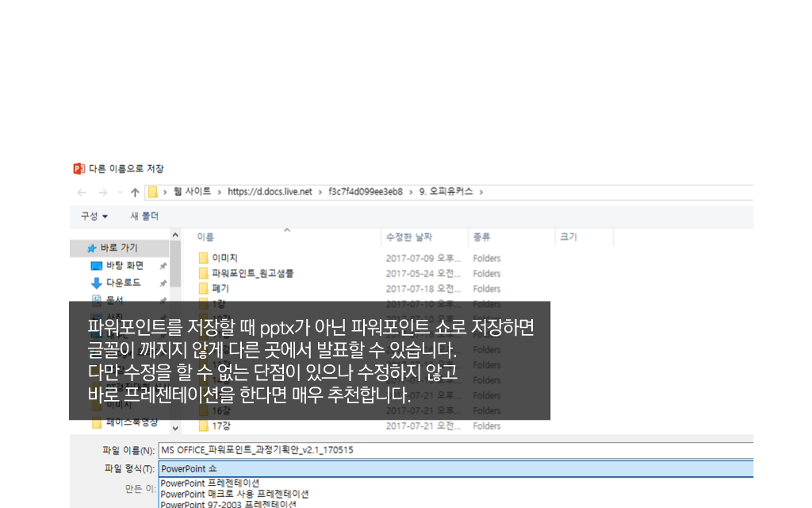
Task: Go up one folder level
Action: tap(135, 192)
